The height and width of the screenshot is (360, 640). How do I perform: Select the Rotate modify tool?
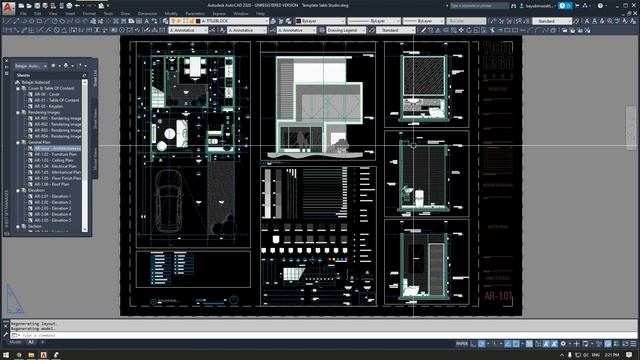point(469,30)
